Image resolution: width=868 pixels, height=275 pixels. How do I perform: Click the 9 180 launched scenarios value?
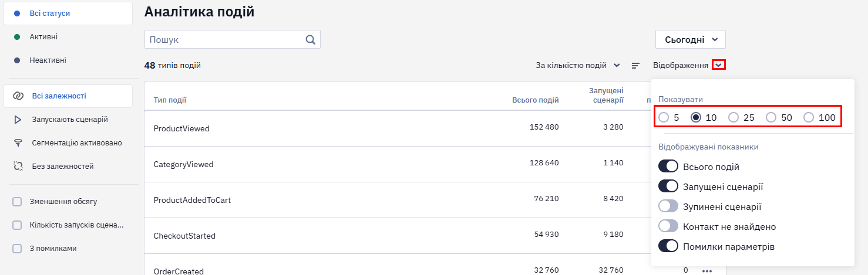(x=613, y=235)
